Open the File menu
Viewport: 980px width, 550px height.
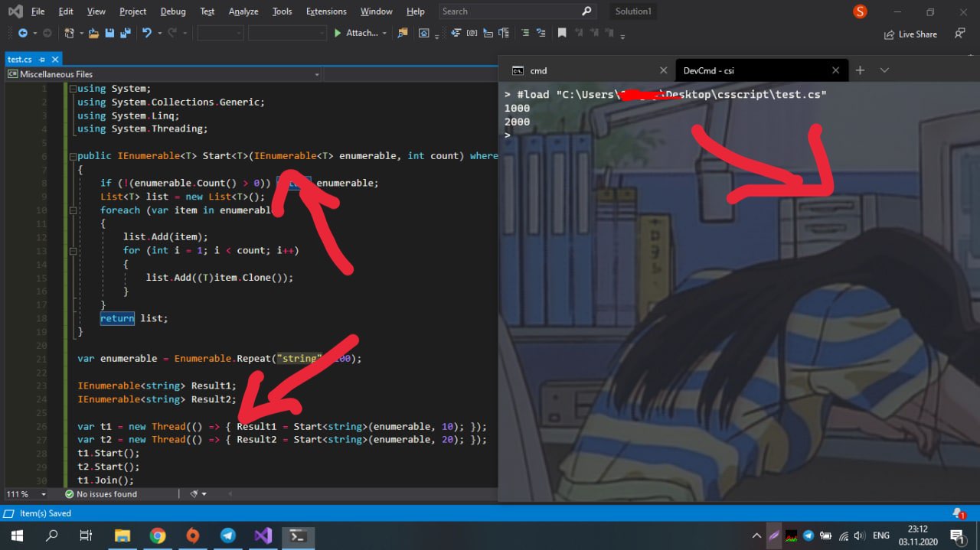[38, 11]
